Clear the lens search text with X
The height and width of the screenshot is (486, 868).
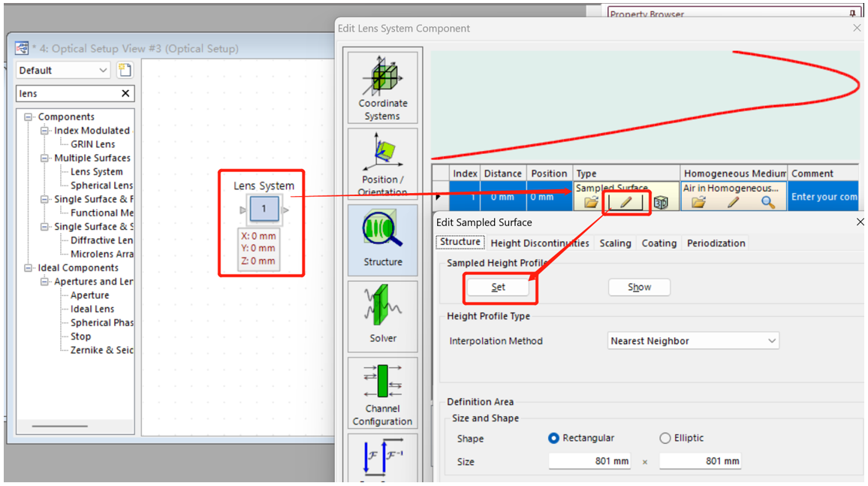pos(125,93)
